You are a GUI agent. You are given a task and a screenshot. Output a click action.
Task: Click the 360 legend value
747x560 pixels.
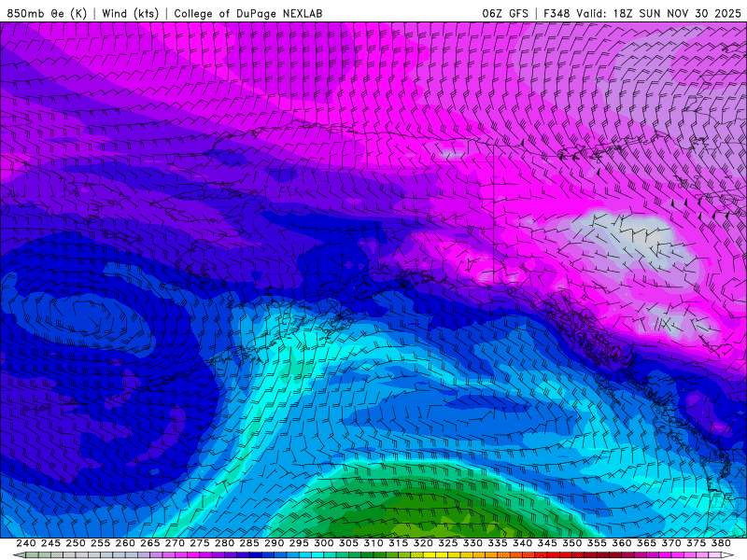tap(622, 543)
